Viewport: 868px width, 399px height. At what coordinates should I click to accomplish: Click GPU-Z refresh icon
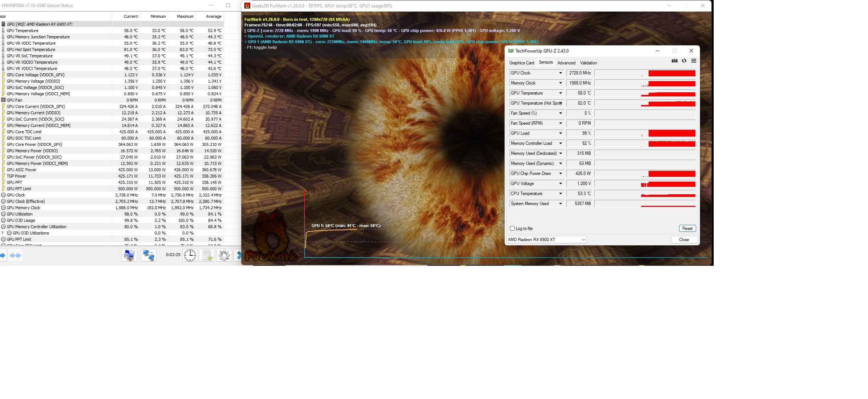point(684,61)
